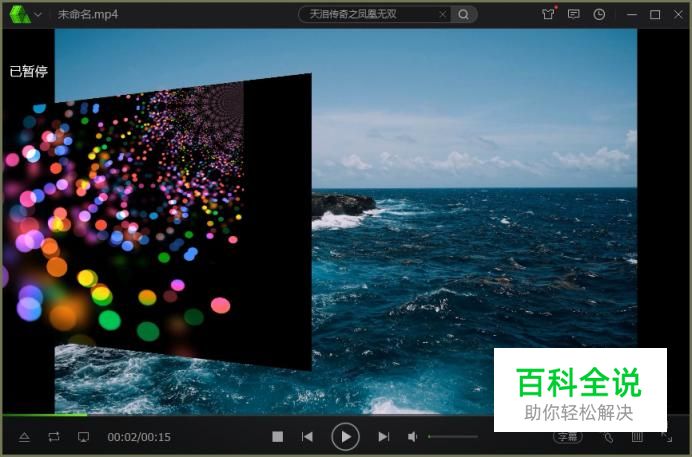Image resolution: width=692 pixels, height=457 pixels.
Task: Stop the video playback
Action: click(x=278, y=437)
